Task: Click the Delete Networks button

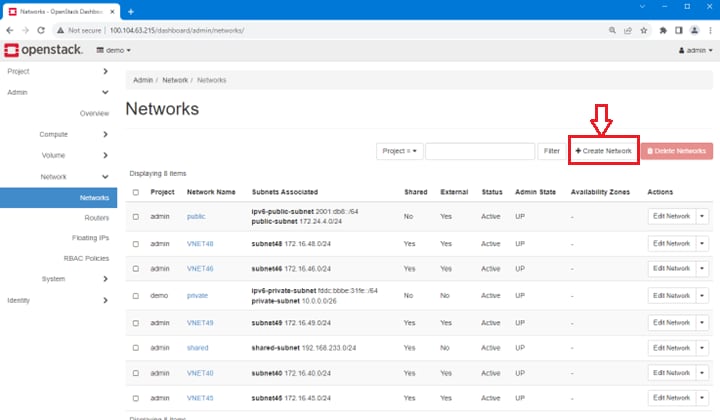Action: pyautogui.click(x=677, y=151)
